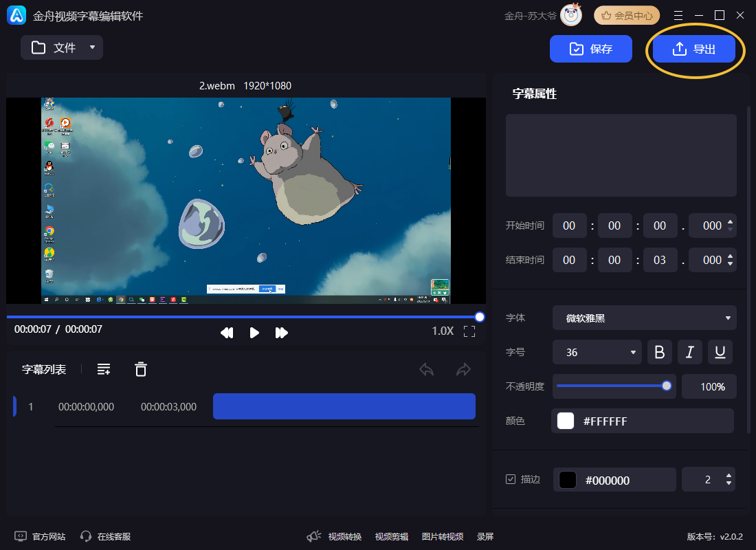The width and height of the screenshot is (756, 550).
Task: Rewind the video with the backward icon
Action: [227, 333]
